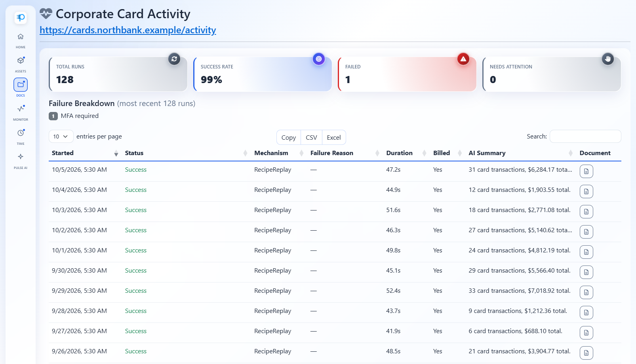The height and width of the screenshot is (364, 636).
Task: Open document for 9/27/2026 run
Action: click(x=586, y=333)
